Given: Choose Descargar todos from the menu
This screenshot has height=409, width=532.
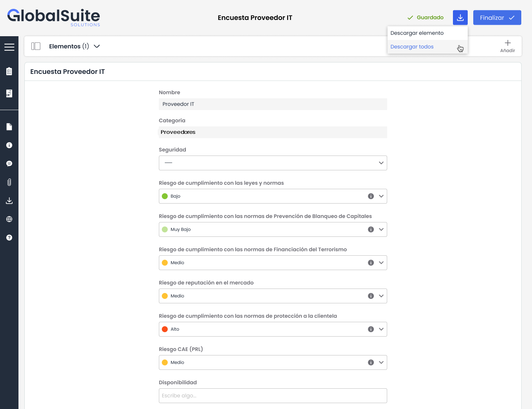Looking at the screenshot, I should (x=412, y=47).
